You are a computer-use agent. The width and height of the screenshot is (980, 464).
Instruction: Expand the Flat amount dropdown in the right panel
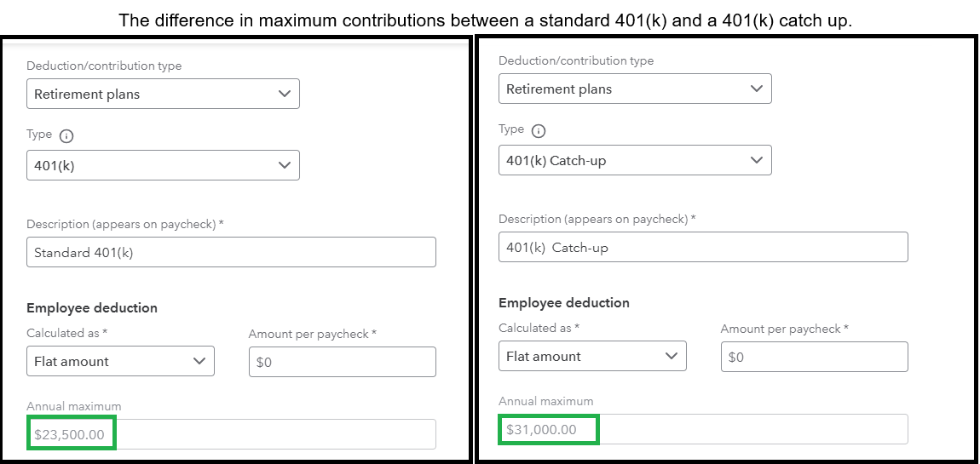(592, 357)
